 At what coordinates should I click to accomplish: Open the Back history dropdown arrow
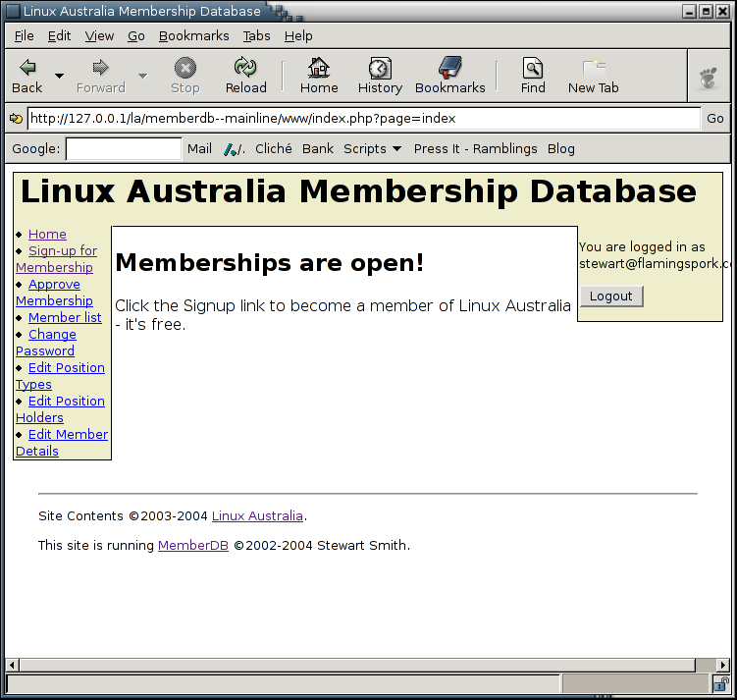pos(59,76)
